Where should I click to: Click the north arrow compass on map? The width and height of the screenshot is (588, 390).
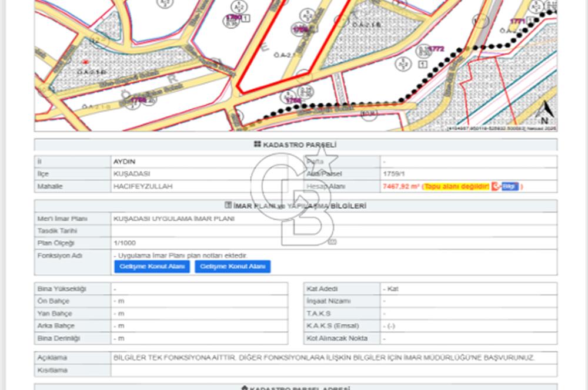point(545,111)
